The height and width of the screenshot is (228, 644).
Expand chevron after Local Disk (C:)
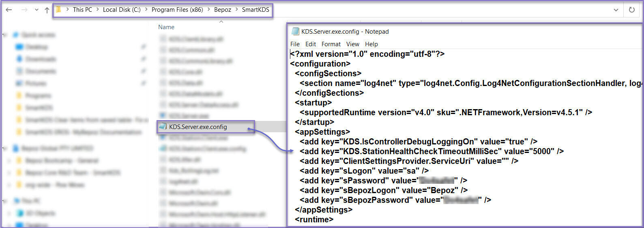tap(146, 10)
